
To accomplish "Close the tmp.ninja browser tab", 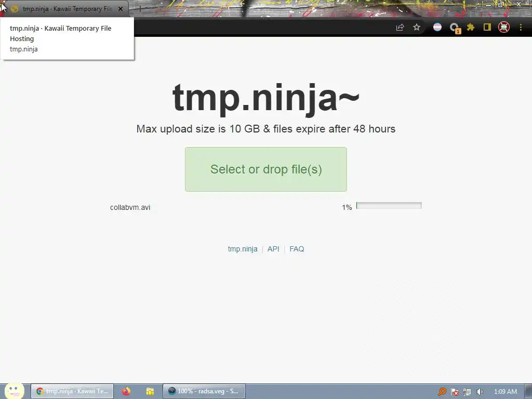I will pyautogui.click(x=121, y=9).
